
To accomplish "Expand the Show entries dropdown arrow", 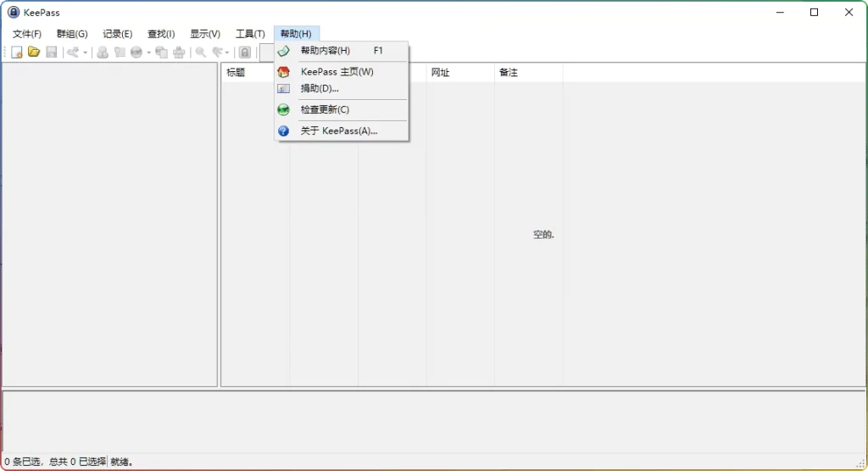I will [227, 53].
